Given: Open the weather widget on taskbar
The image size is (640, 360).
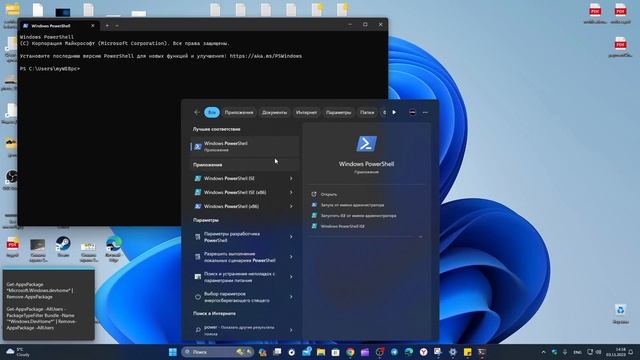Looking at the screenshot, I should coord(18,352).
